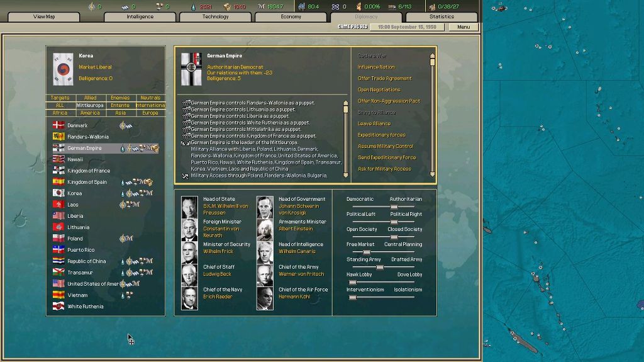Open the View Map tab
The width and height of the screenshot is (644, 362).
coord(44,17)
